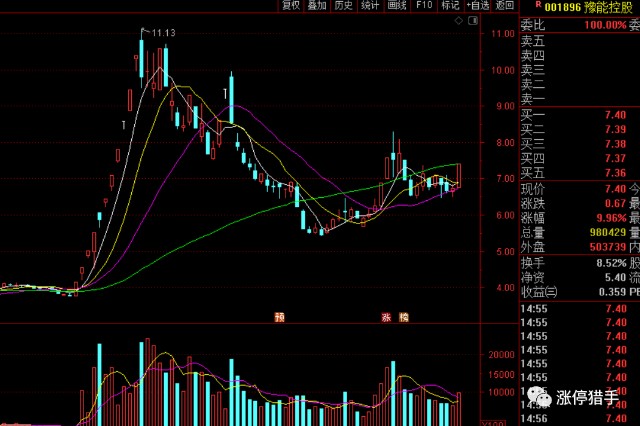Open the 复权 toolbar option
This screenshot has height=426, width=640.
coord(291,5)
